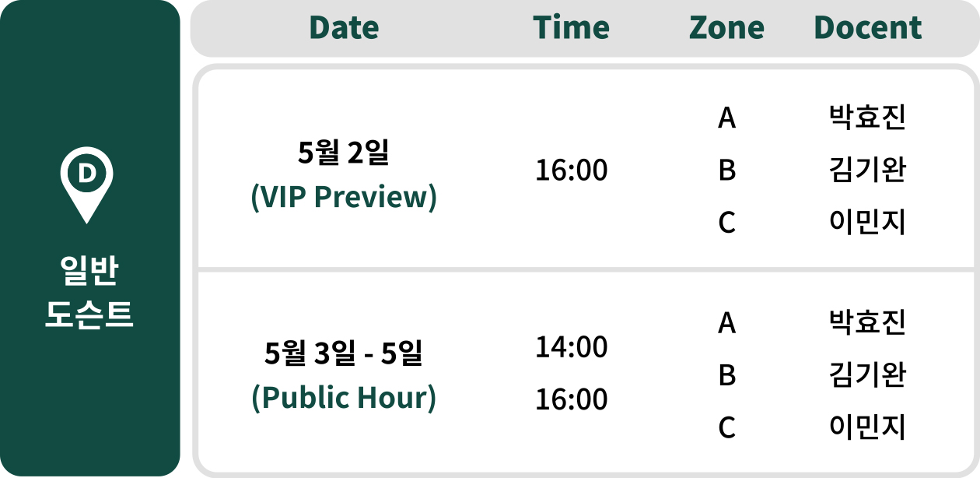Click the Time column header

[x=571, y=28]
